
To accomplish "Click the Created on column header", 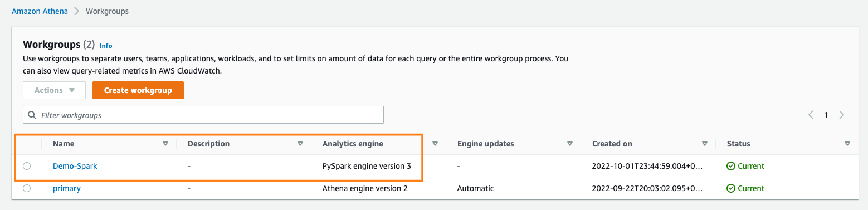I will pyautogui.click(x=612, y=144).
